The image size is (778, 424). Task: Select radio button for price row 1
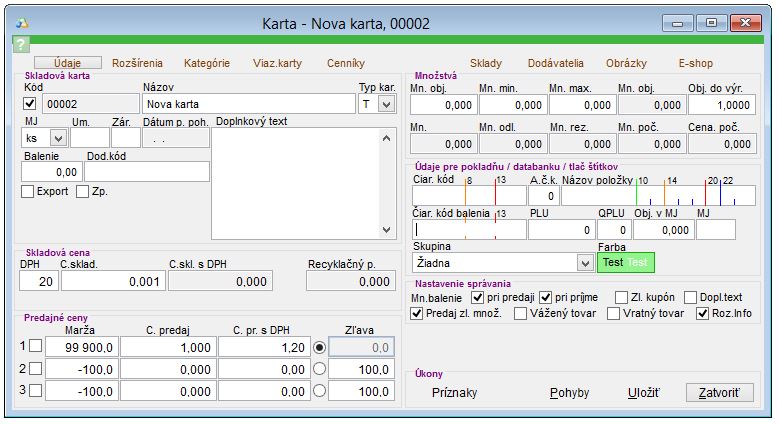320,347
